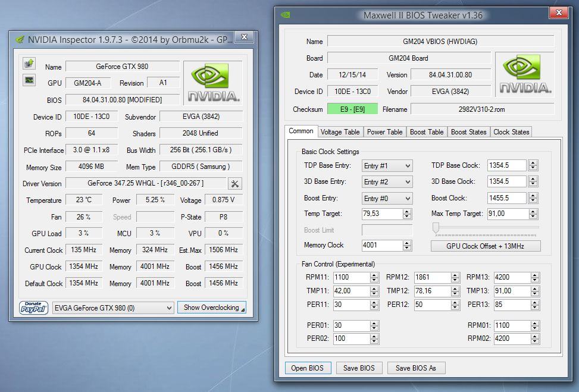Switch to the Voltage Table tab
Viewport: 579px width, 392px height.
(x=340, y=132)
